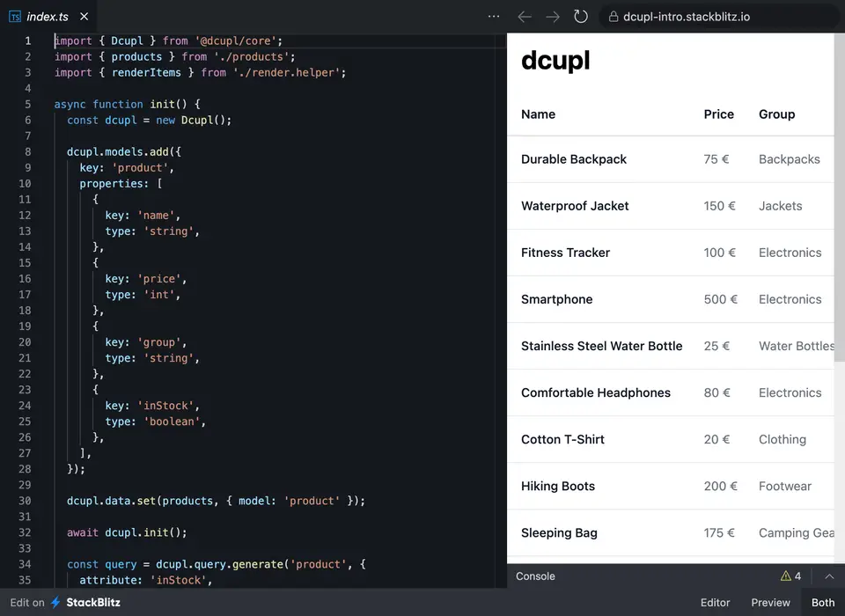Image resolution: width=845 pixels, height=616 pixels.
Task: Select the Both view mode
Action: (x=823, y=603)
